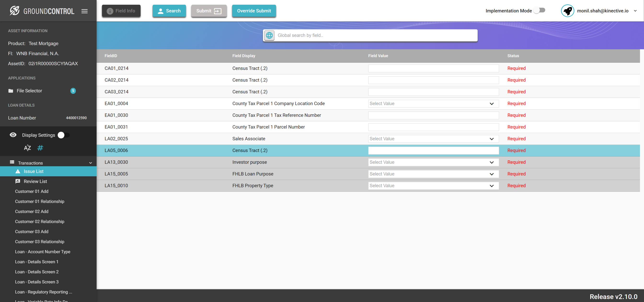Click the hamburger menu icon beside GroundControl
644x302 pixels.
pos(85,11)
